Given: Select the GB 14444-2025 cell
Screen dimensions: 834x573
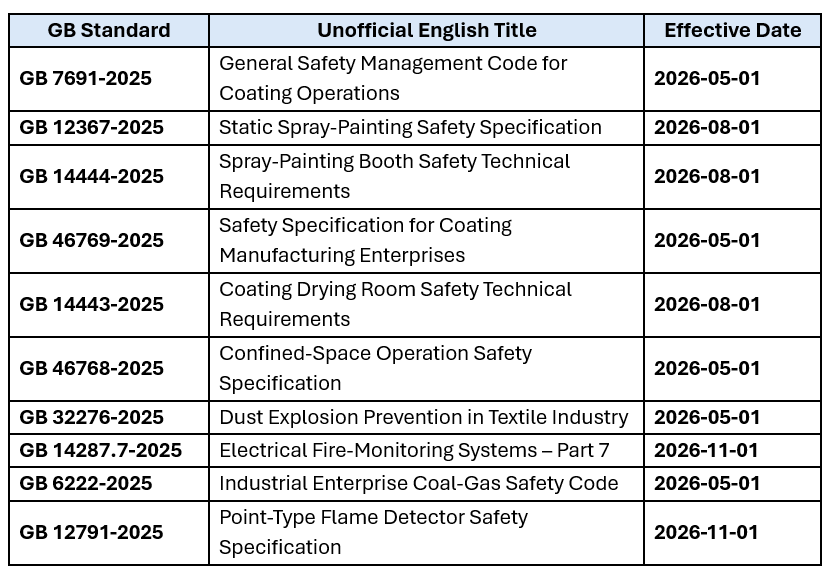Looking at the screenshot, I should 92,176.
